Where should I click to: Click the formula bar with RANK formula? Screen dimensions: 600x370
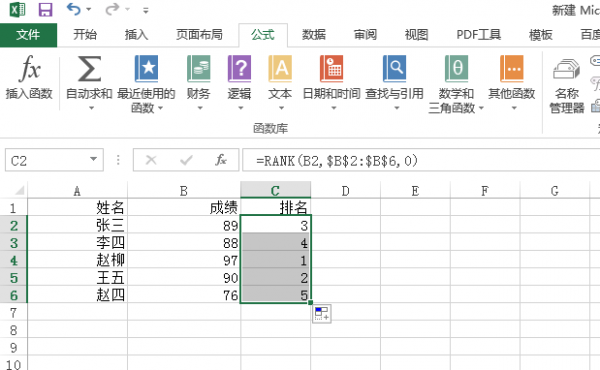(x=421, y=160)
